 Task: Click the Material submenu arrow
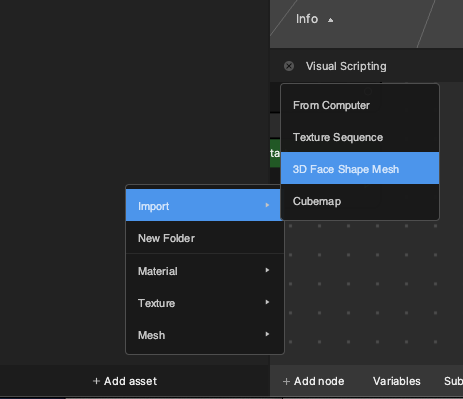pos(267,270)
